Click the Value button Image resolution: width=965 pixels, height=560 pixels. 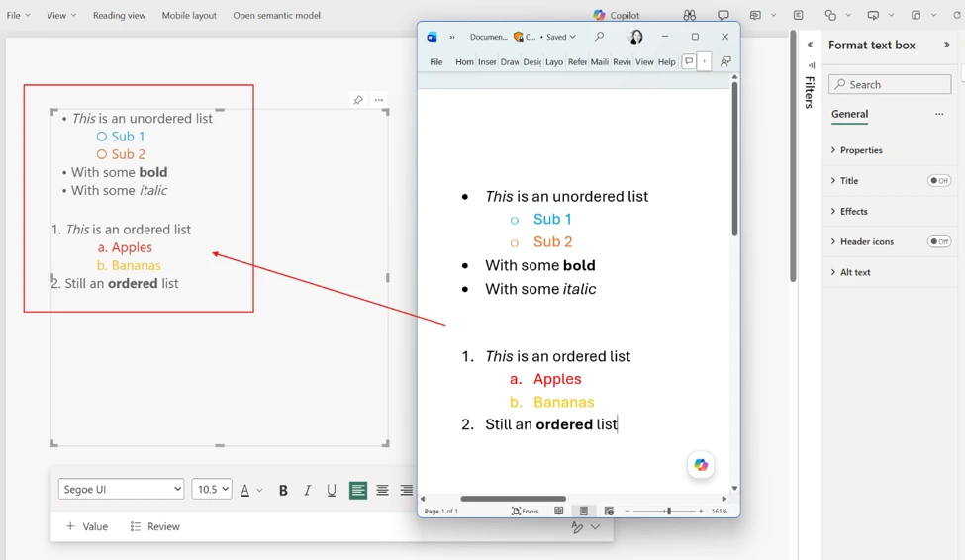pyautogui.click(x=87, y=526)
